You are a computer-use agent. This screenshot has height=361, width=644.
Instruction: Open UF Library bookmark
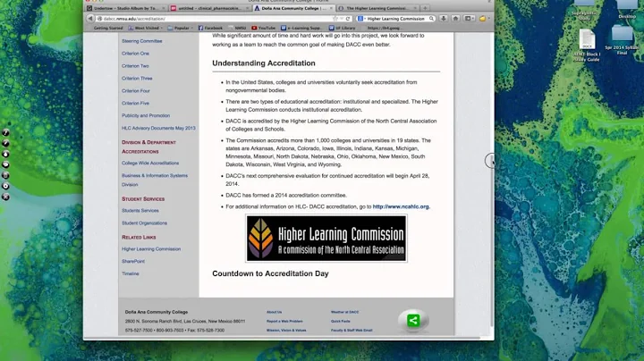coord(342,28)
